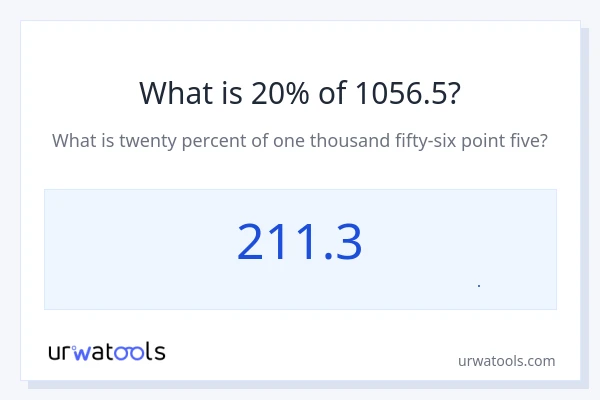Click the '1056.5?' value in the heading

(x=408, y=93)
